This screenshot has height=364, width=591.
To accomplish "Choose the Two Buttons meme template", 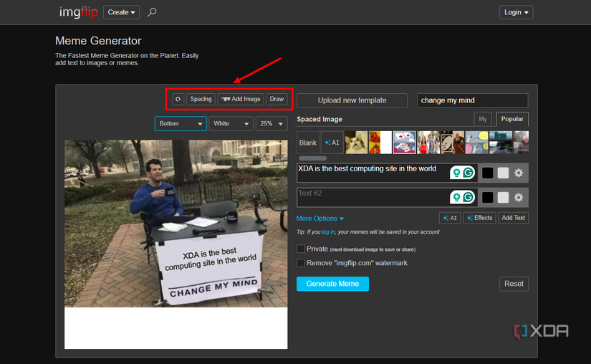I will (x=404, y=143).
